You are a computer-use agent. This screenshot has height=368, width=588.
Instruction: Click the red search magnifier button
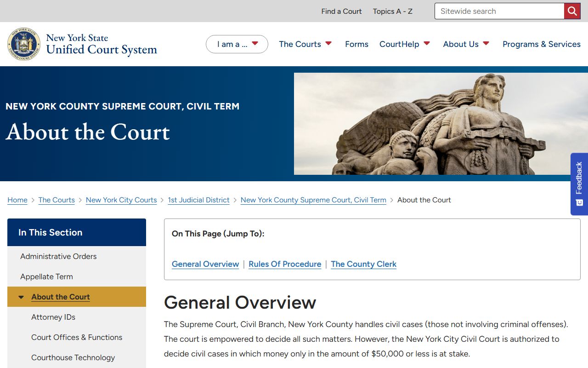572,11
